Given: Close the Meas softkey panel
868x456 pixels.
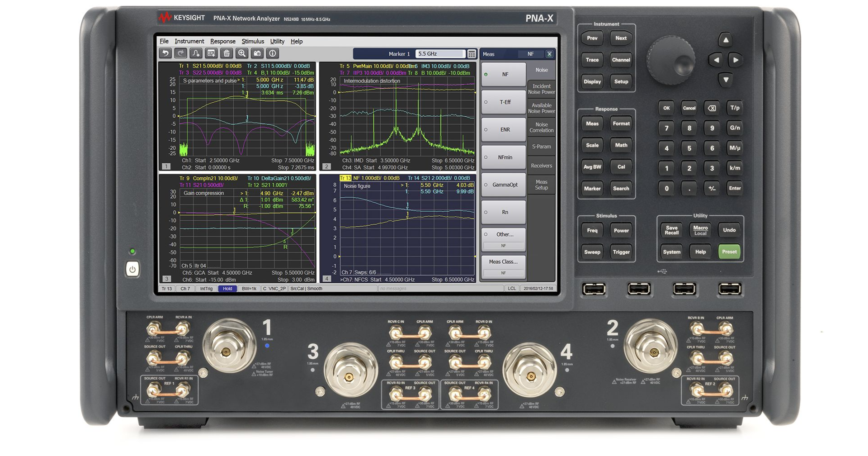Looking at the screenshot, I should point(549,54).
